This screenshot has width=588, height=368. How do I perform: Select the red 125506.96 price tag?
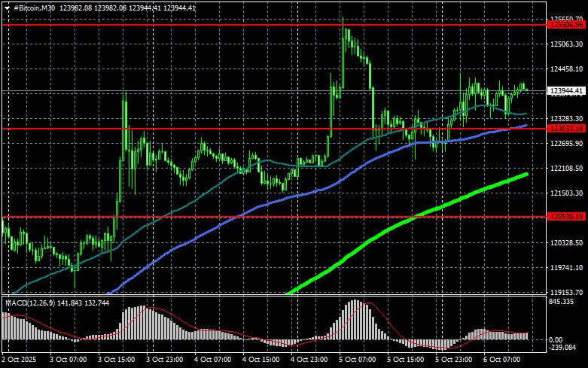pos(566,25)
